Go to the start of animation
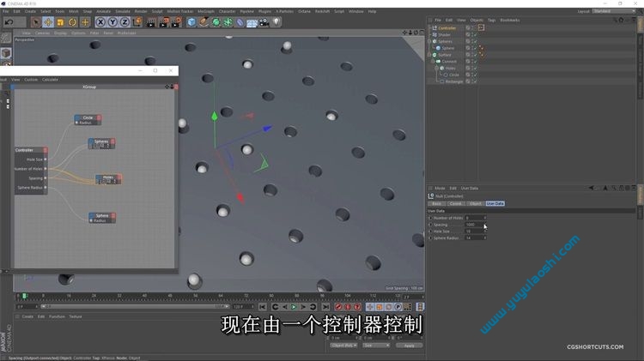Screen dimensions: 644x361 263,307
